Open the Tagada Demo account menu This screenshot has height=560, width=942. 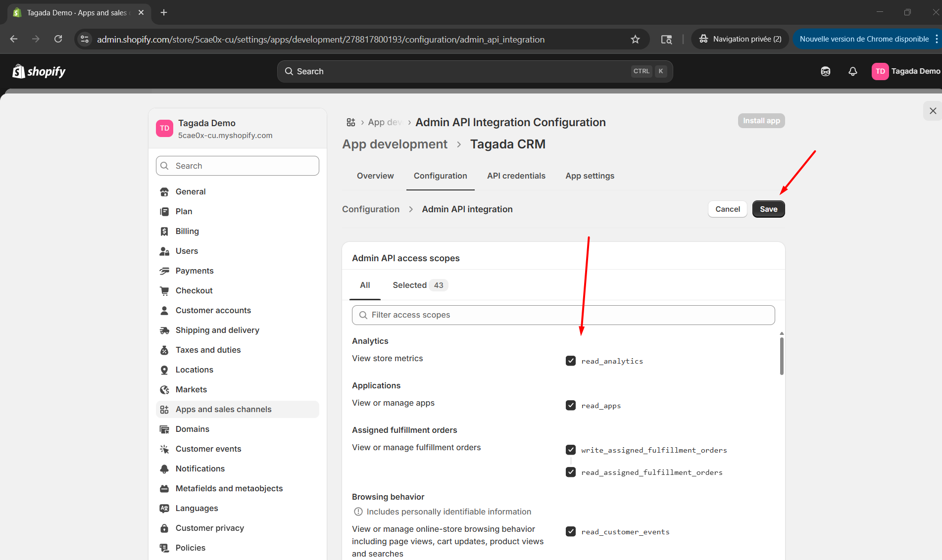(906, 71)
